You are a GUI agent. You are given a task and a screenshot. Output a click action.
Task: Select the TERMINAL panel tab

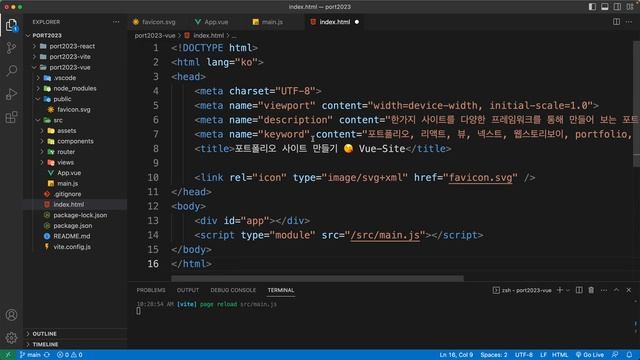click(x=281, y=290)
